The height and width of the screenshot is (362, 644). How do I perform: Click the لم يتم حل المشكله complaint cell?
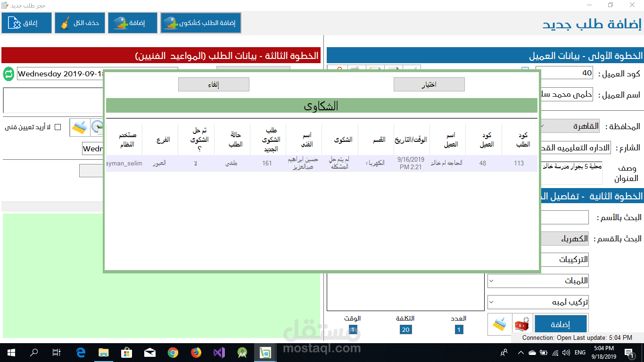[340, 163]
